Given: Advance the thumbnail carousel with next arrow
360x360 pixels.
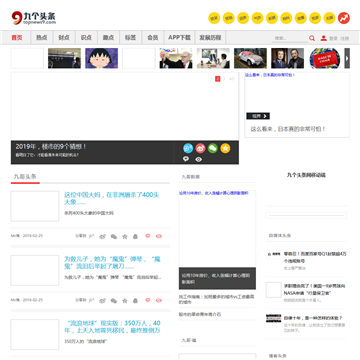Looking at the screenshot, I should click(347, 58).
